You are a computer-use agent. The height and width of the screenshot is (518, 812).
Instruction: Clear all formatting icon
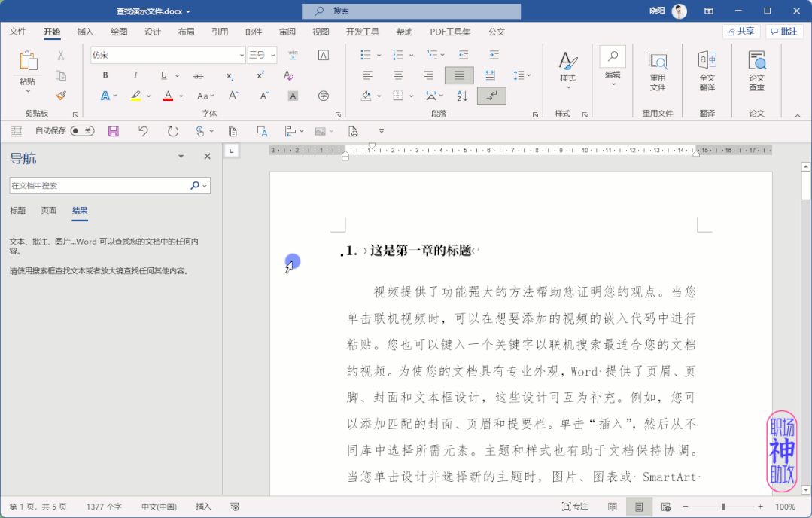point(288,75)
